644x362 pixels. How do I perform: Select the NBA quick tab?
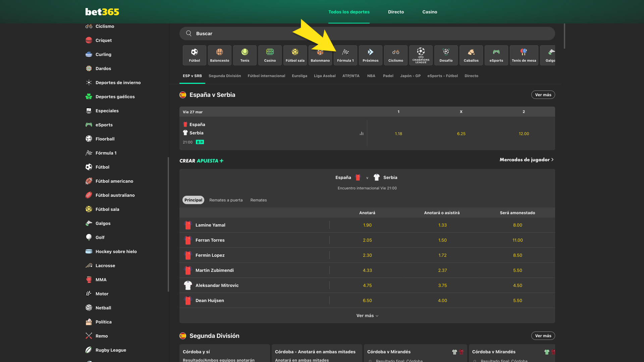click(371, 76)
